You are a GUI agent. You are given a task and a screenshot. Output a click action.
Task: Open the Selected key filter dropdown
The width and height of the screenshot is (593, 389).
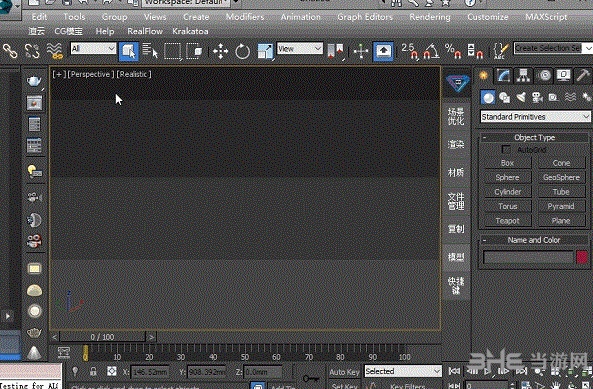click(403, 371)
